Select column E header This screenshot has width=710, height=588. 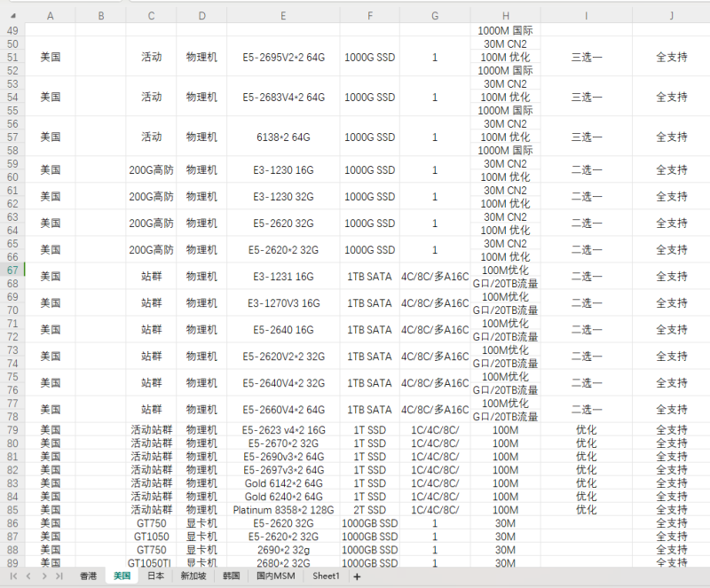(283, 16)
